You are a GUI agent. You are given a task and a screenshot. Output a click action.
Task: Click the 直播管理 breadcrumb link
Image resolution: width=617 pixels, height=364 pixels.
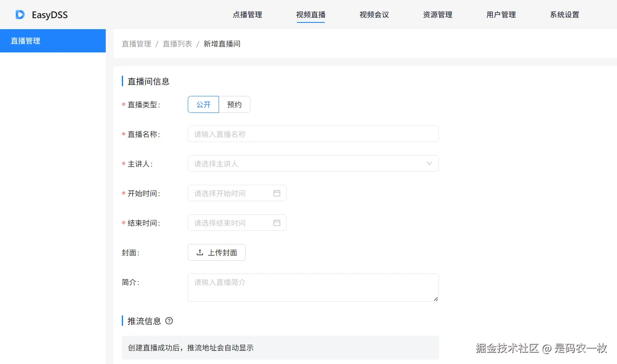(x=137, y=44)
